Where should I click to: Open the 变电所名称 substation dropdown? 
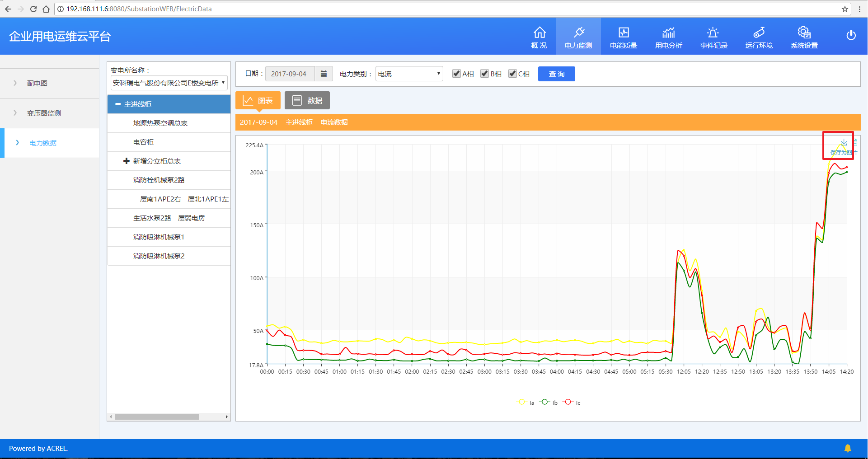pyautogui.click(x=169, y=83)
